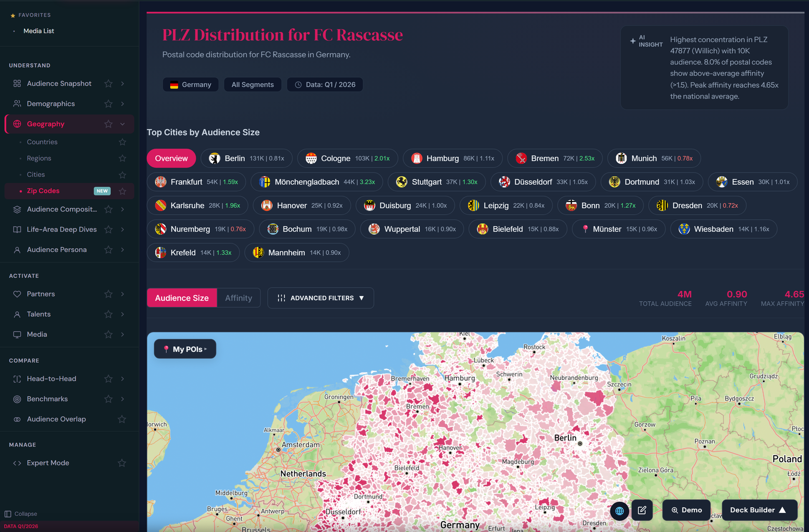Toggle the Countries favorite star
The height and width of the screenshot is (532, 809).
coord(122,142)
